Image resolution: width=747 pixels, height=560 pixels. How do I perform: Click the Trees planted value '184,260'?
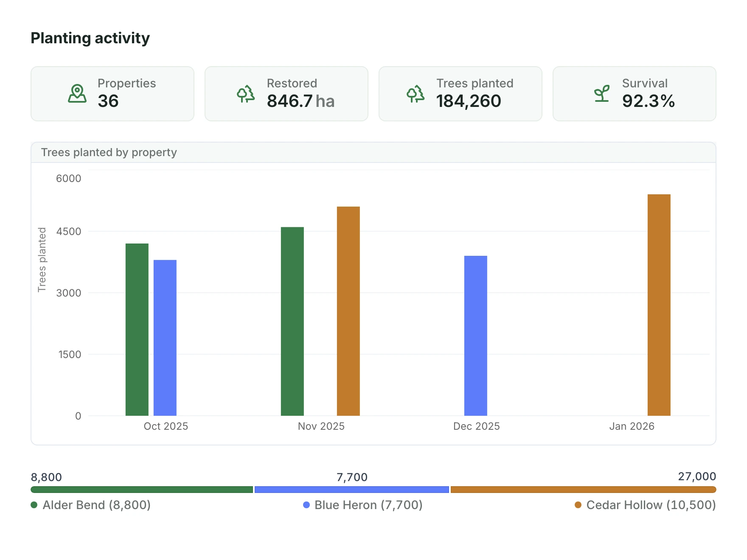(x=469, y=101)
